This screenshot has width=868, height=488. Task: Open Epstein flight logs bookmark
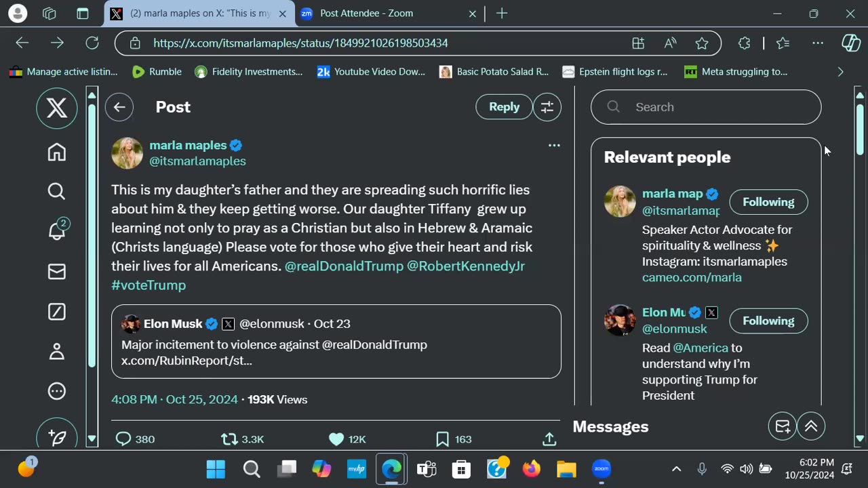coord(615,72)
